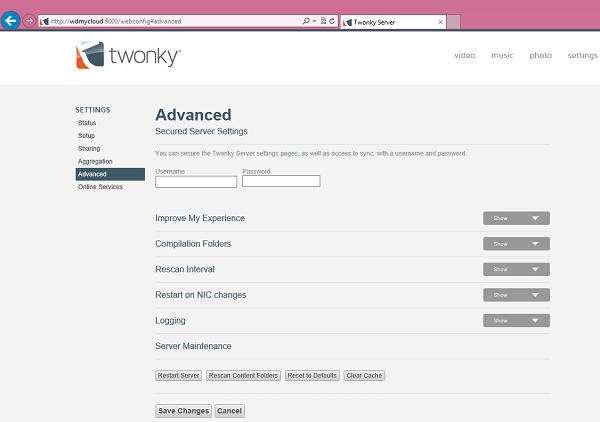Click the Secured Server Settings heading
The width and height of the screenshot is (600, 422).
(x=201, y=131)
